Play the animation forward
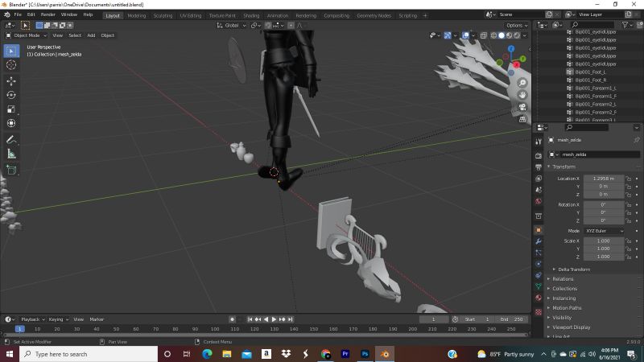This screenshot has height=362, width=644. click(274, 319)
